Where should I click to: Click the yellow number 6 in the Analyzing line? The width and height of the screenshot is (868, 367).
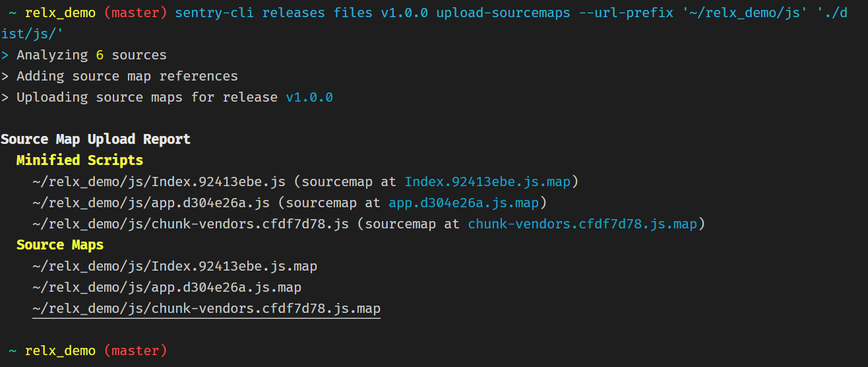(x=100, y=55)
